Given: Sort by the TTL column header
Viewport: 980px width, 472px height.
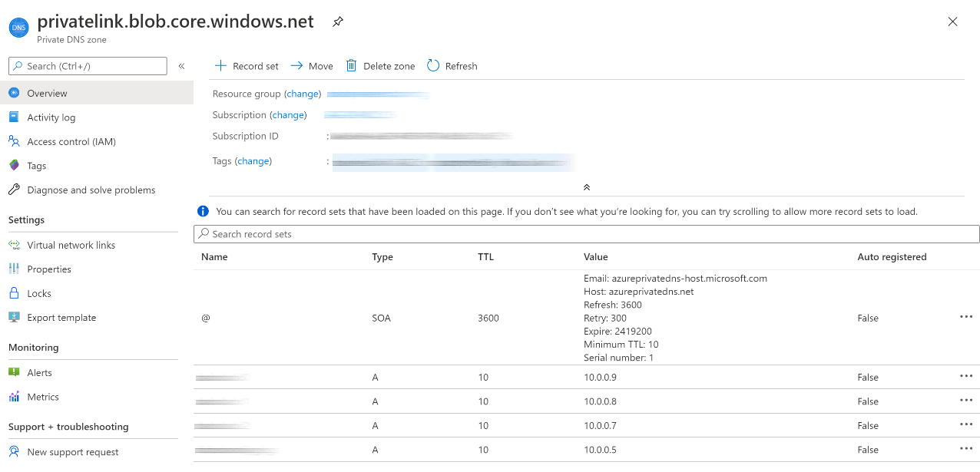Looking at the screenshot, I should [485, 257].
